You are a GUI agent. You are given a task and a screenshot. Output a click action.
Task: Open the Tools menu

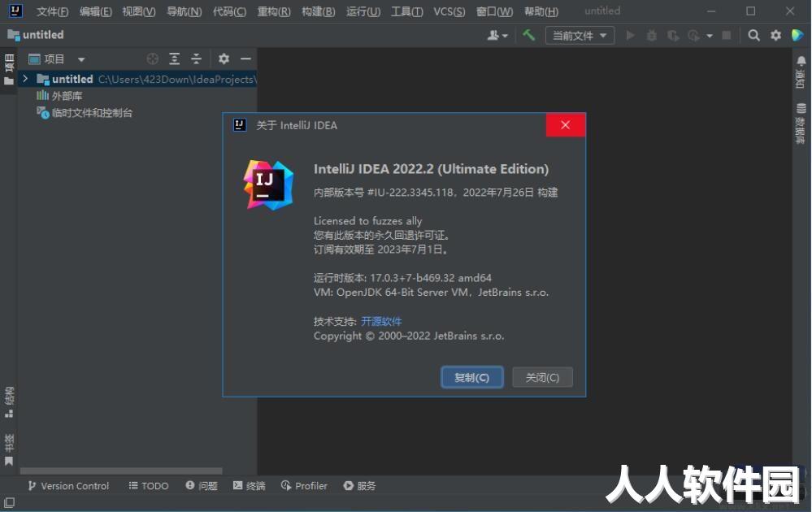pos(407,11)
